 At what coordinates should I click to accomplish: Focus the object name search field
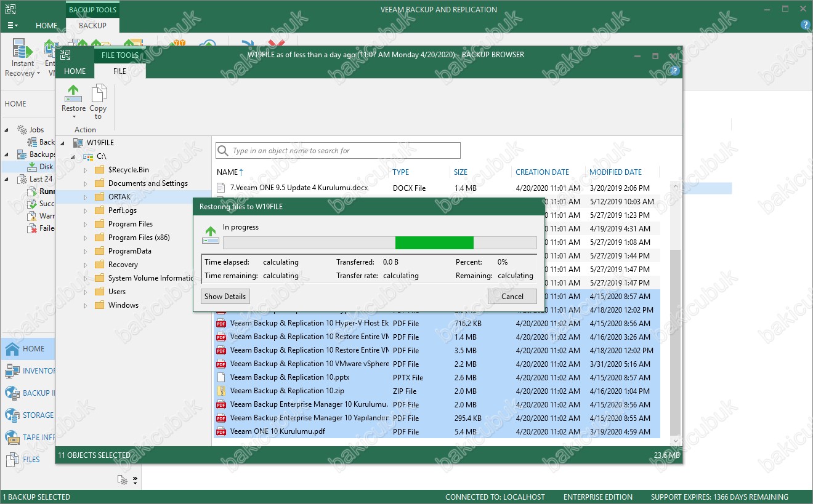click(338, 151)
